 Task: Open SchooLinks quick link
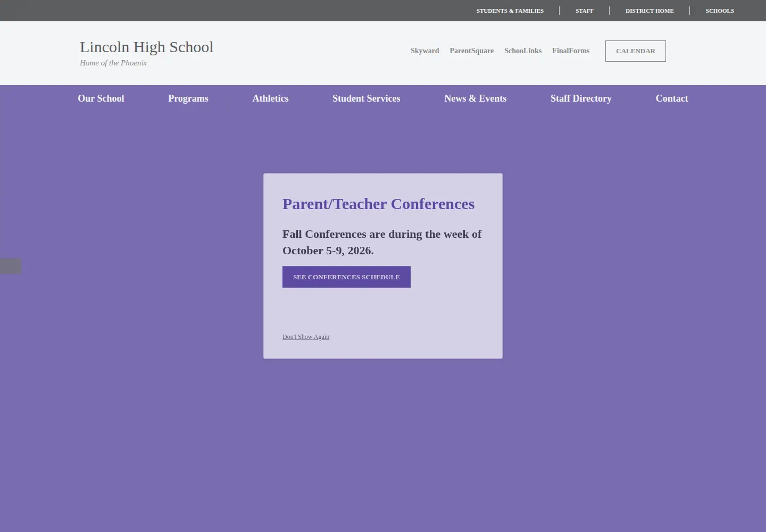[x=523, y=51]
